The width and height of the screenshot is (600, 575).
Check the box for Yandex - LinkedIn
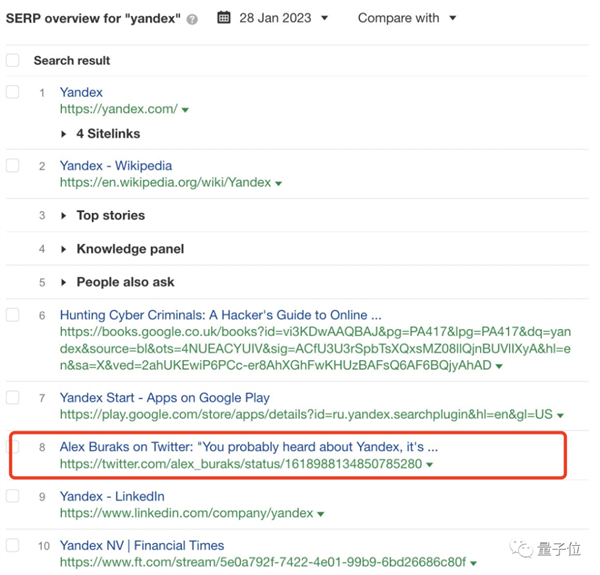13,496
